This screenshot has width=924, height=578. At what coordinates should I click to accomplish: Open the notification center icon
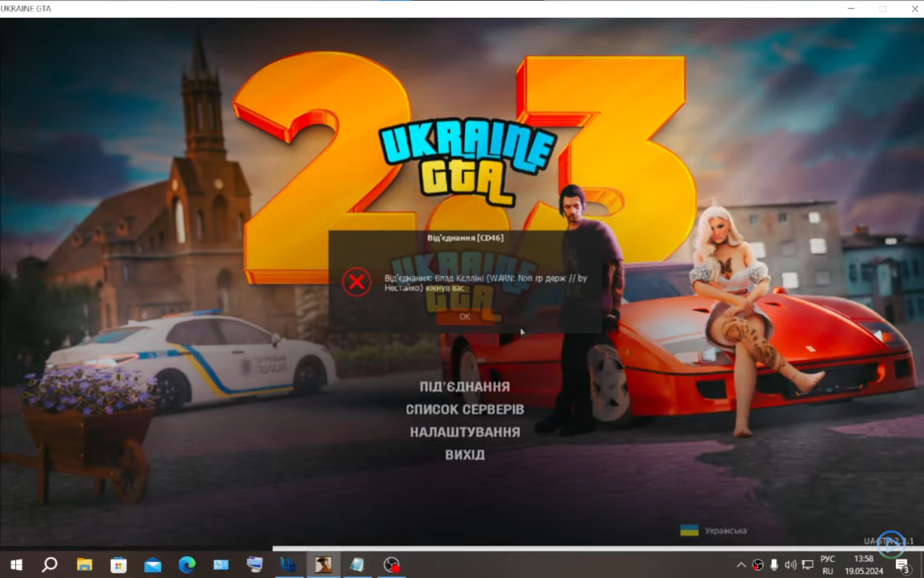pos(903,565)
